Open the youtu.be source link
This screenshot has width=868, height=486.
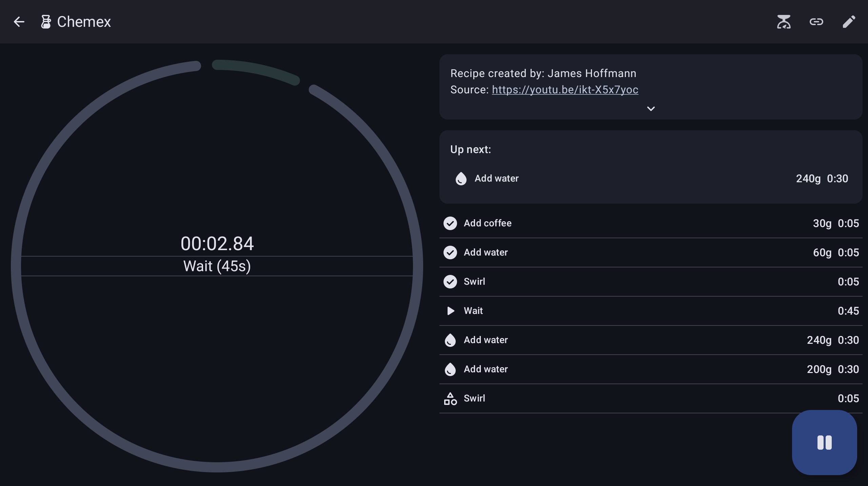pyautogui.click(x=565, y=90)
